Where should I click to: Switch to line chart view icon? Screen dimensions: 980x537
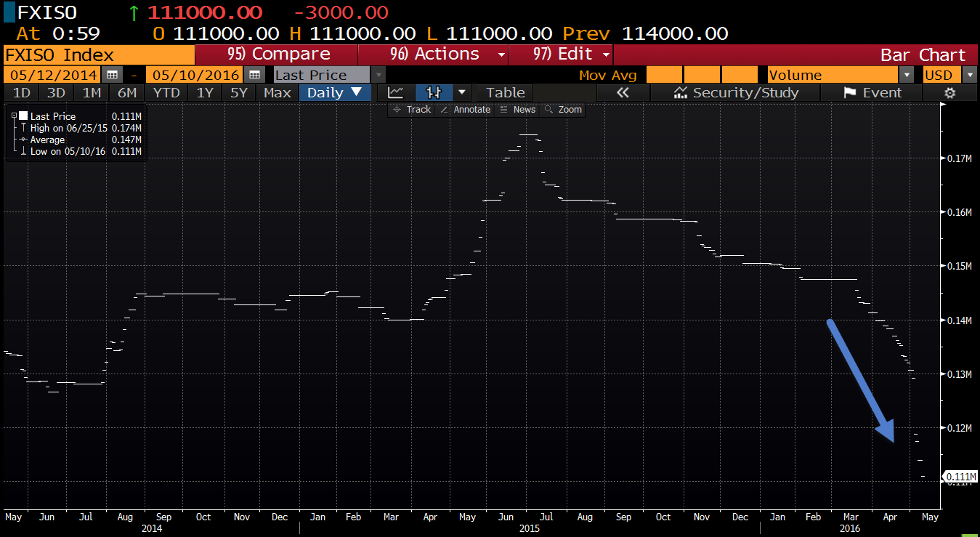click(395, 92)
